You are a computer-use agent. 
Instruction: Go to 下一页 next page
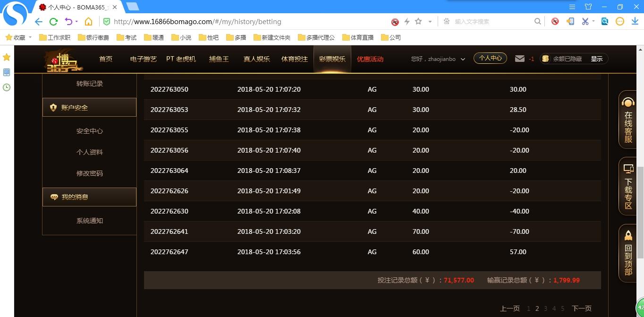coord(581,308)
